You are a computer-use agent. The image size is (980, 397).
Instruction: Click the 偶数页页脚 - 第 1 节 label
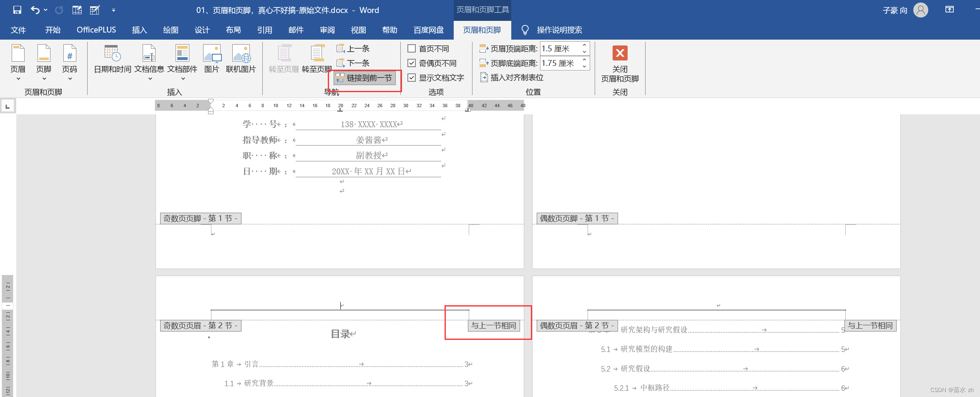coord(577,219)
